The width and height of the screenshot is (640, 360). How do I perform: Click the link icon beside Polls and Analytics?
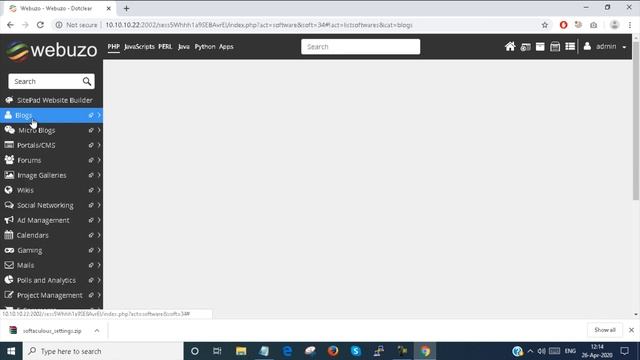click(91, 280)
